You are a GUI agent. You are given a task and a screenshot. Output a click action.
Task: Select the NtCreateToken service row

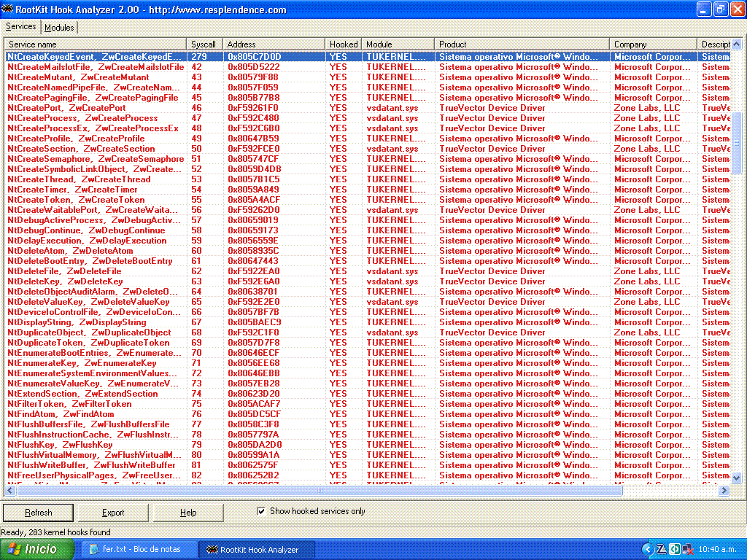tap(368, 200)
